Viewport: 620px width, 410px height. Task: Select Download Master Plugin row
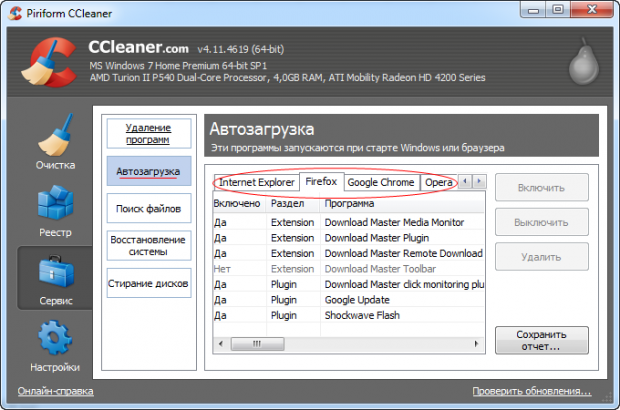pyautogui.click(x=348, y=238)
